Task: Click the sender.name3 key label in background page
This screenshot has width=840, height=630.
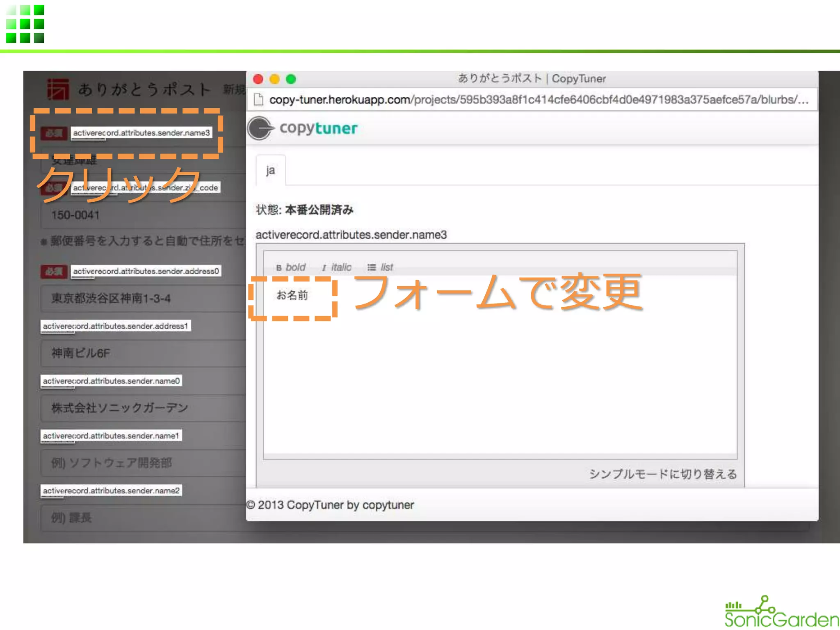Action: [142, 133]
